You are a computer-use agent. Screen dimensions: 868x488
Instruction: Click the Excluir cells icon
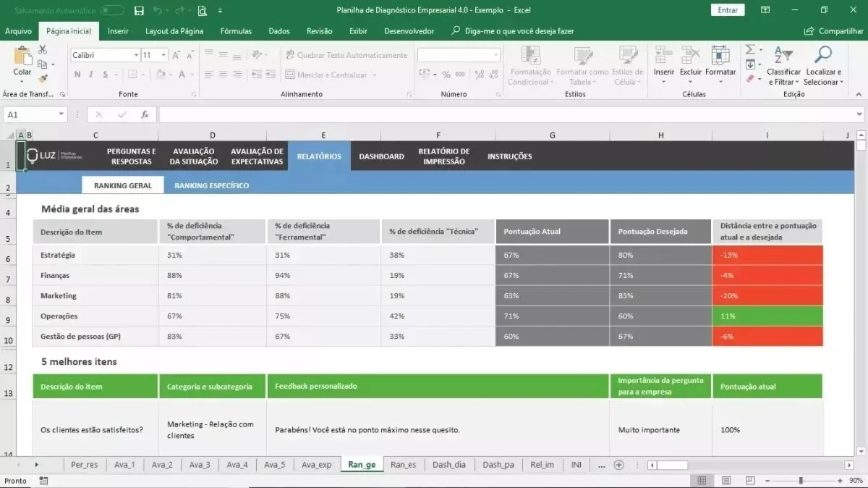(x=691, y=54)
